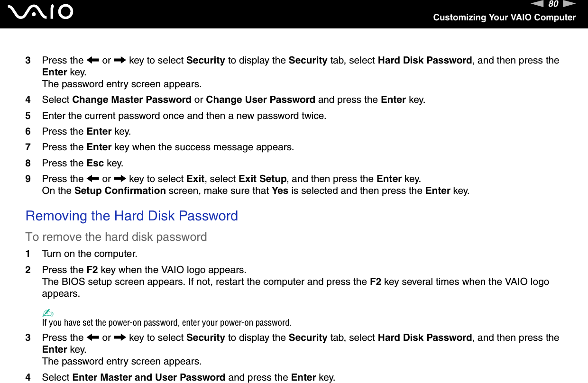Image resolution: width=588 pixels, height=383 pixels.
Task: Click the right arrow icon in the first Security step
Action: pos(120,61)
